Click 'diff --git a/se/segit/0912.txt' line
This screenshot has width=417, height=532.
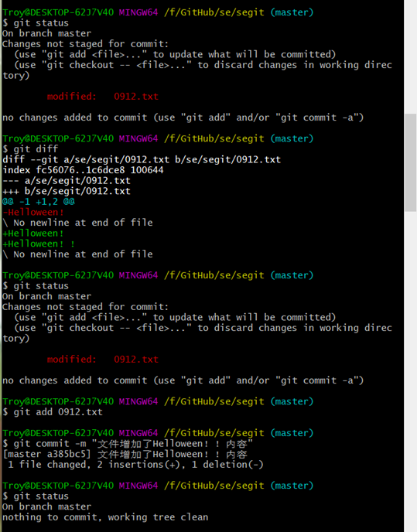[142, 159]
